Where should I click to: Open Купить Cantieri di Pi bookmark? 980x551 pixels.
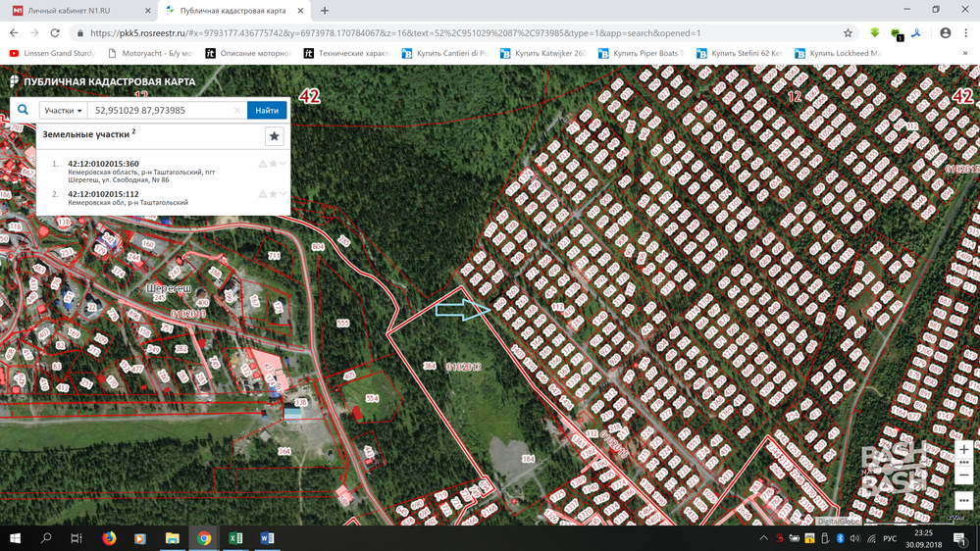pyautogui.click(x=445, y=53)
